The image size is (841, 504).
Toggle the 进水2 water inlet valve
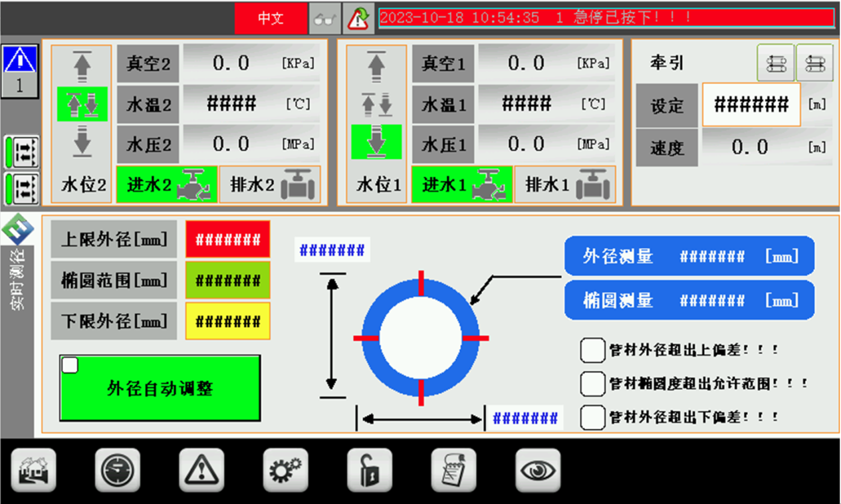(166, 185)
